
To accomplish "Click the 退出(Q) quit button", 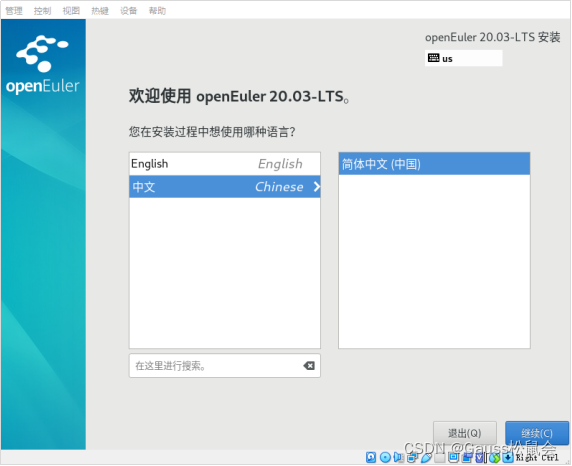I will click(465, 433).
